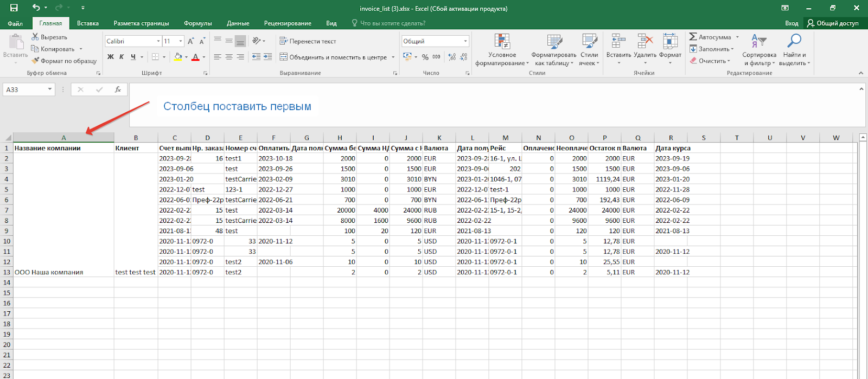Open font name Calibri dropdown
The height and width of the screenshot is (379, 868).
pos(158,41)
